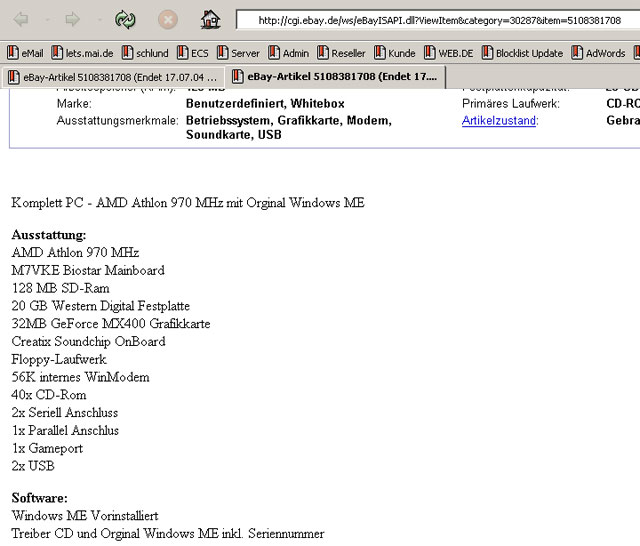Screen dimensions: 640x546
Task: Open the back history dropdown arrow
Action: click(x=47, y=20)
